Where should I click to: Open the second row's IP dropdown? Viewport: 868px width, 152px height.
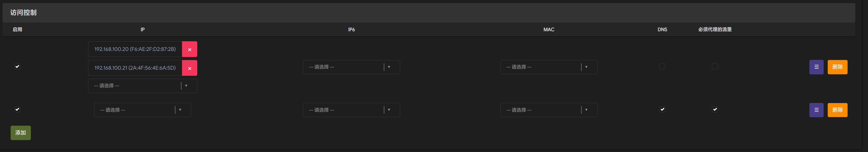(142, 110)
